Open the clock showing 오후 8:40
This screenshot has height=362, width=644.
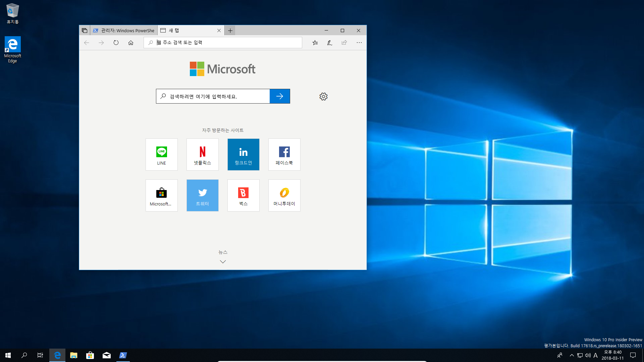(x=613, y=355)
